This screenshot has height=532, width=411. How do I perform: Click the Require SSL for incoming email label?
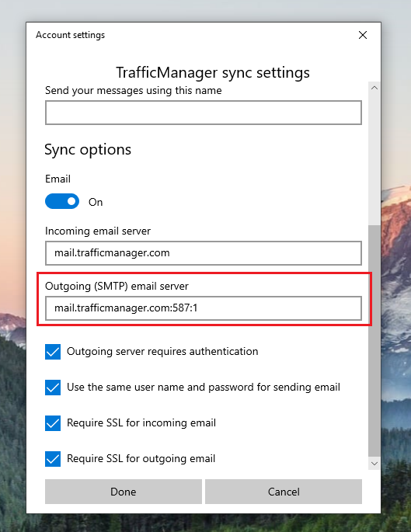coord(141,423)
